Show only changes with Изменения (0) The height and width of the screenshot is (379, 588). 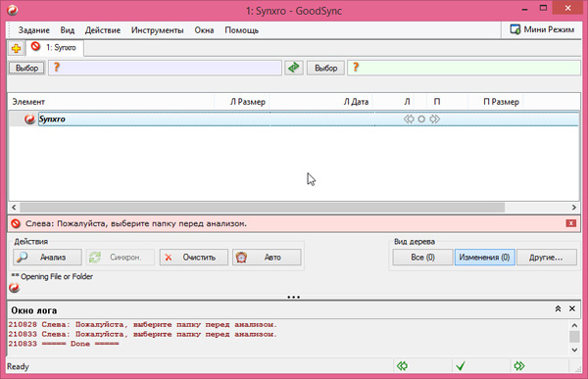pos(484,258)
